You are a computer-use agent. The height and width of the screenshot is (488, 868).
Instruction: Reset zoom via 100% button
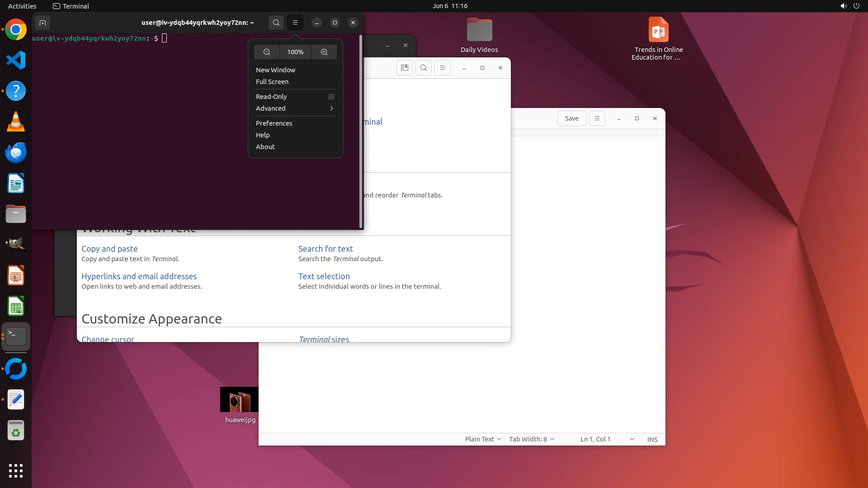(x=295, y=52)
